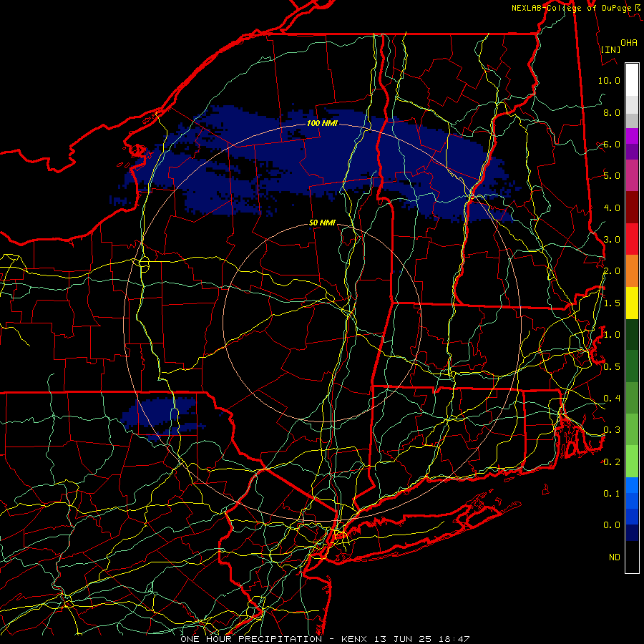Select the 3.0 legend value
Viewport: 644px width, 644px height.
pyautogui.click(x=612, y=240)
